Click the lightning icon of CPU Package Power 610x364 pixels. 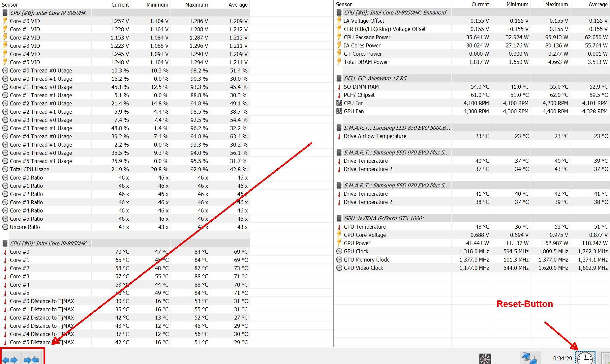339,37
